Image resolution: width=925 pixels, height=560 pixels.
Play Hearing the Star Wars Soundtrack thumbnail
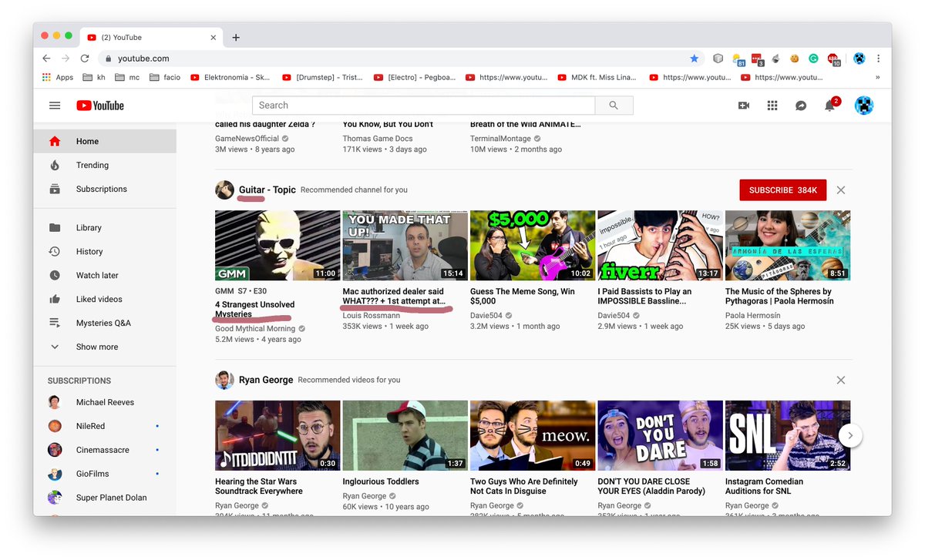(277, 435)
